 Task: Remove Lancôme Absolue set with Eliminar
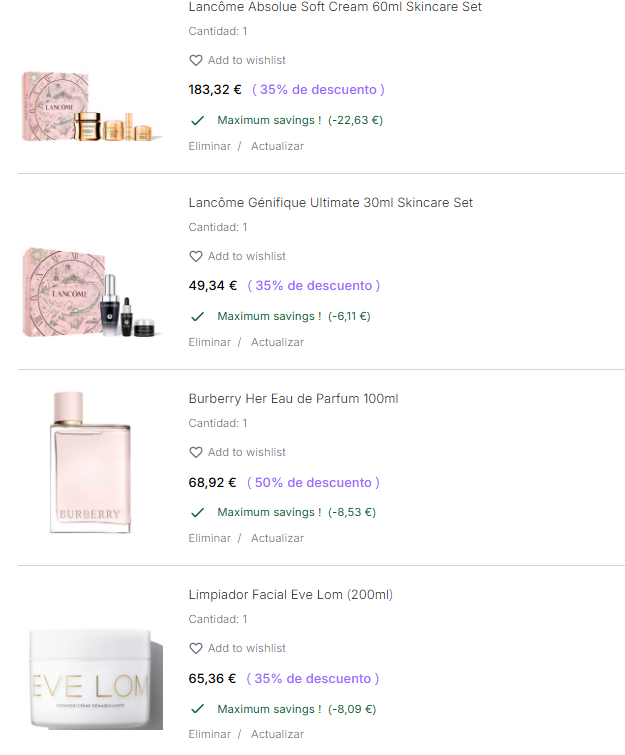[210, 146]
